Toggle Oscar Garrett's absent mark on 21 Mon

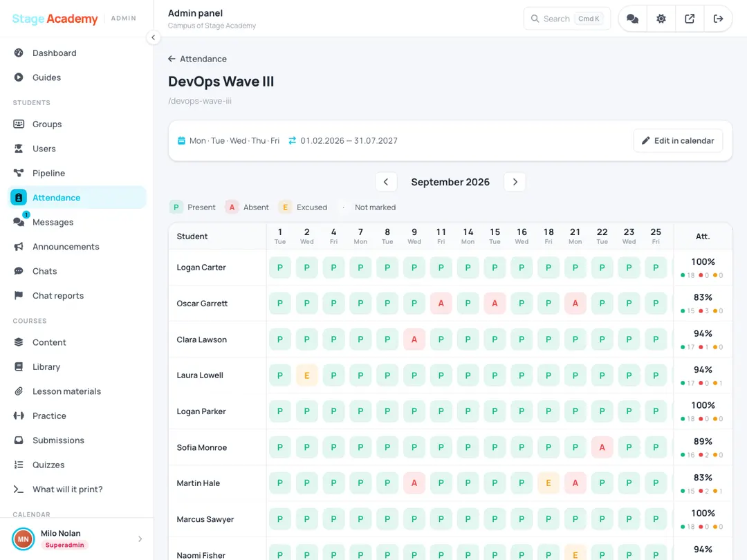575,304
